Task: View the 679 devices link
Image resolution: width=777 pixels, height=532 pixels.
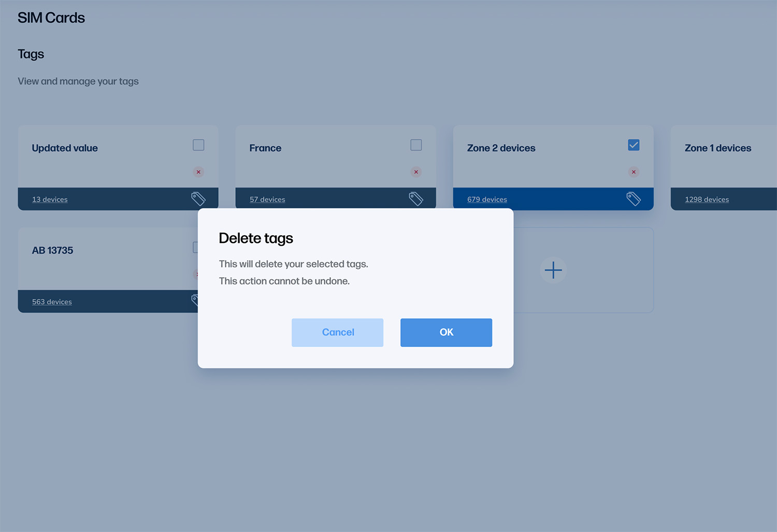Action: [487, 199]
